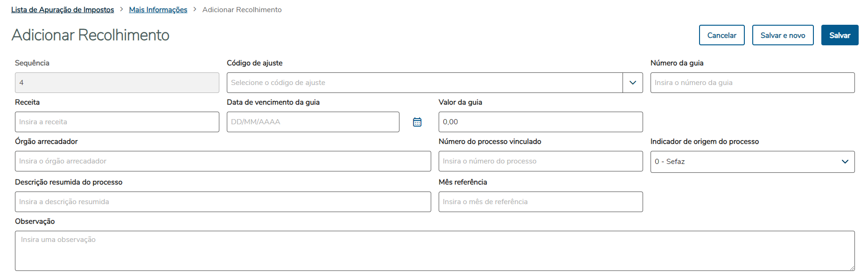Click the disabled Sequência field
This screenshot has height=277, width=868.
tap(117, 83)
